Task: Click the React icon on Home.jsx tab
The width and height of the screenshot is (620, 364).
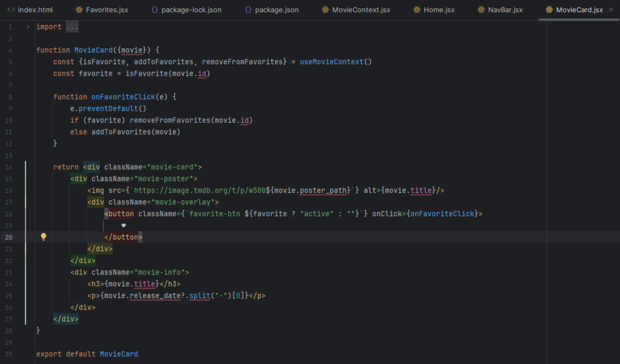Action: click(x=417, y=10)
